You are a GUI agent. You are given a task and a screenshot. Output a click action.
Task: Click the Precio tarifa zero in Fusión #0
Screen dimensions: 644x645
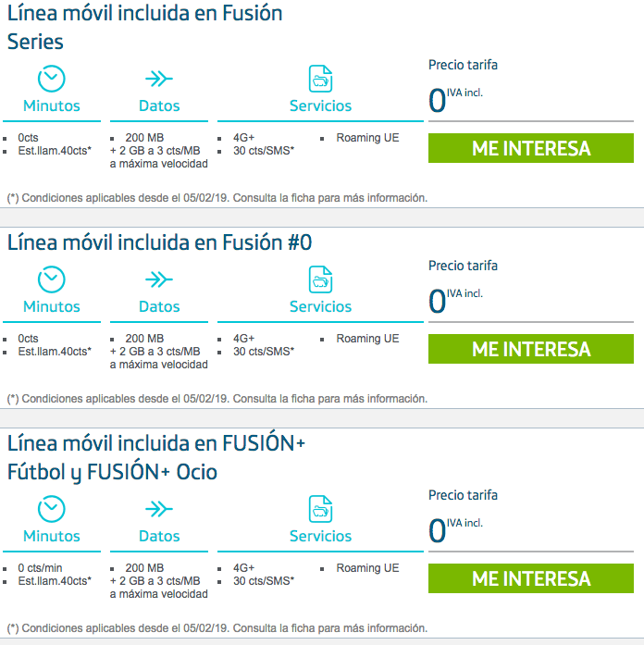(x=438, y=300)
